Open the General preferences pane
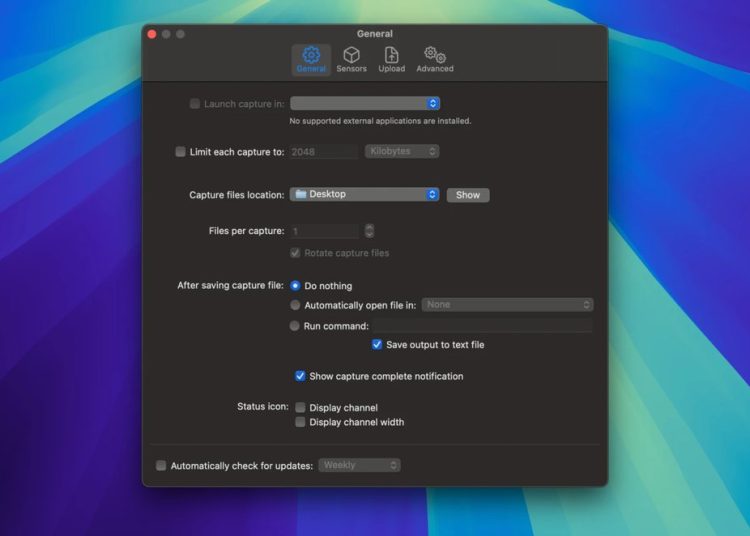This screenshot has height=536, width=750. click(311, 59)
